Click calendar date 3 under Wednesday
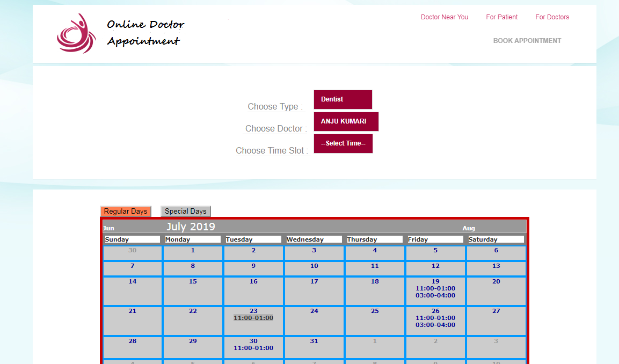This screenshot has width=619, height=364. point(314,250)
